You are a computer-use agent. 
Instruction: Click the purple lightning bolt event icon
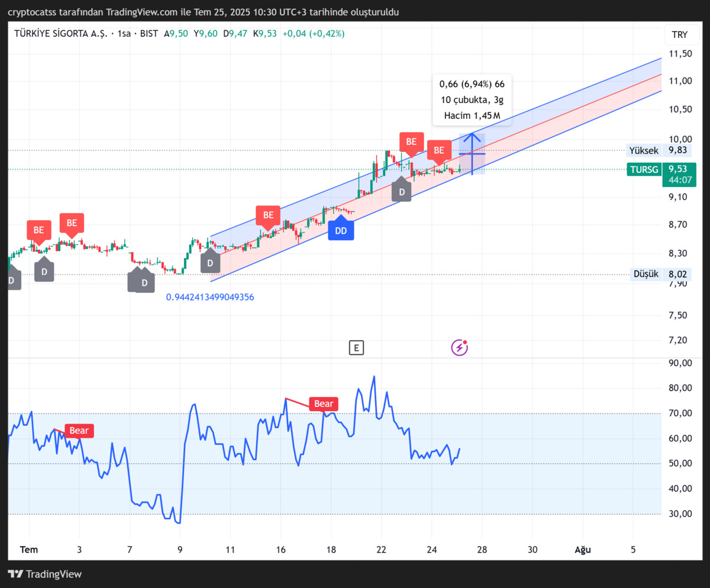pyautogui.click(x=460, y=347)
